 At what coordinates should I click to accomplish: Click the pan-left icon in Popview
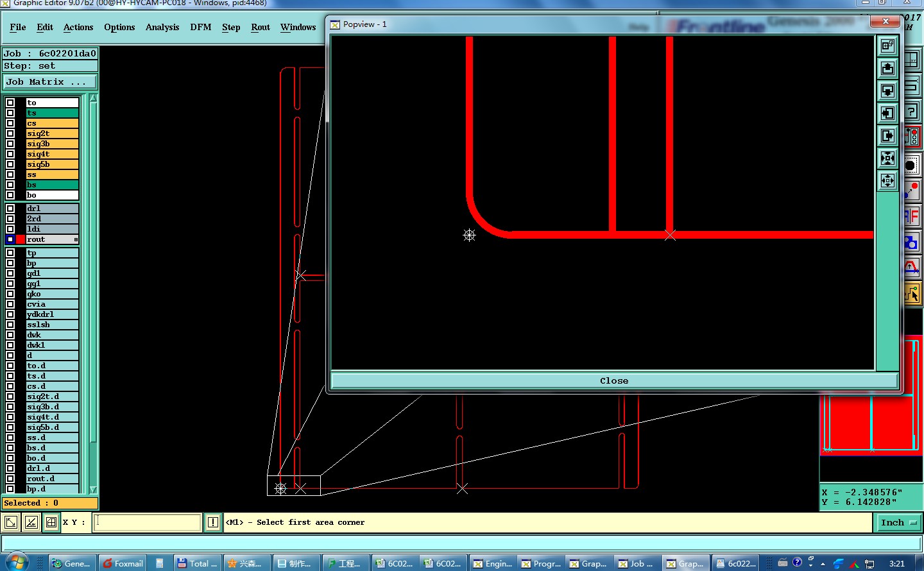[x=887, y=113]
